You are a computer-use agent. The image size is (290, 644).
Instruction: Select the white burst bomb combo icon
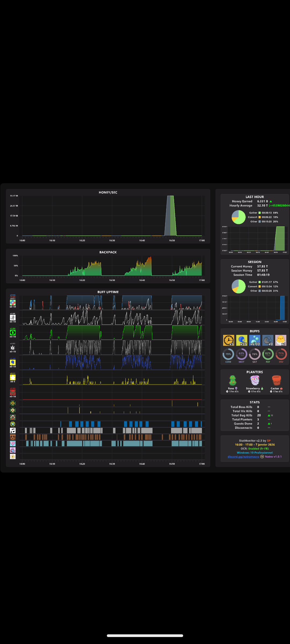click(13, 347)
